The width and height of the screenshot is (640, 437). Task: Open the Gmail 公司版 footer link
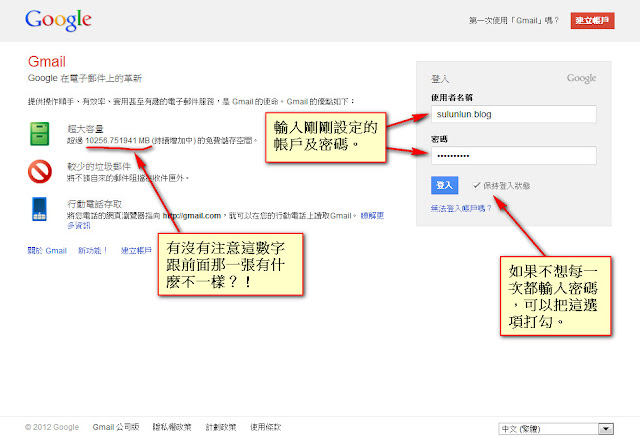pyautogui.click(x=116, y=427)
